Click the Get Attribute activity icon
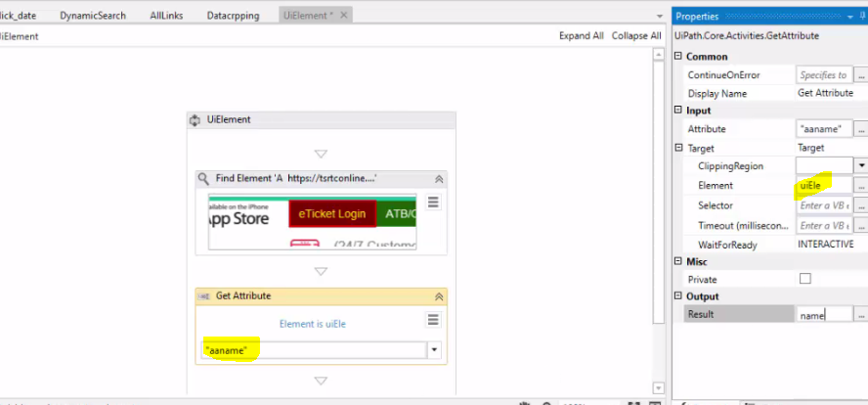 coord(203,296)
